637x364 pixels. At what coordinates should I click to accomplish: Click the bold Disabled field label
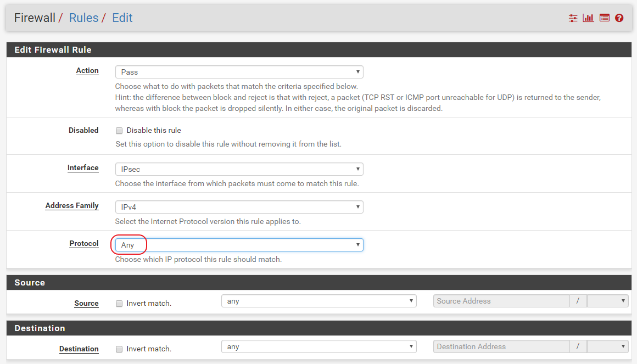pos(83,130)
